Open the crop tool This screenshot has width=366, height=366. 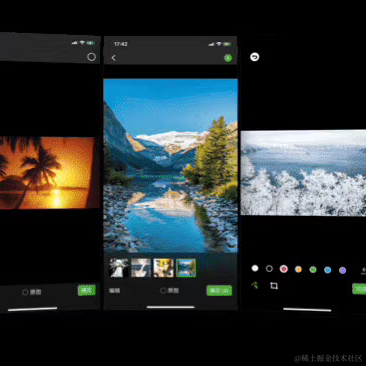click(274, 286)
